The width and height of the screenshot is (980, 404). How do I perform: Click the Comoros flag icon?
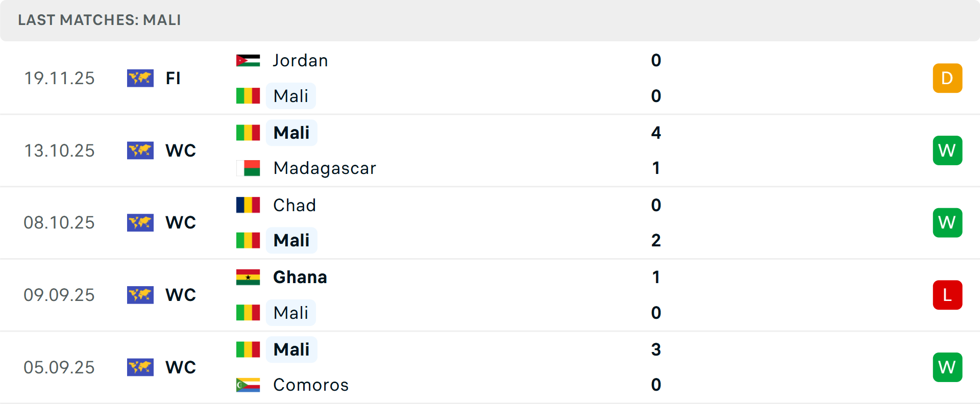click(248, 385)
